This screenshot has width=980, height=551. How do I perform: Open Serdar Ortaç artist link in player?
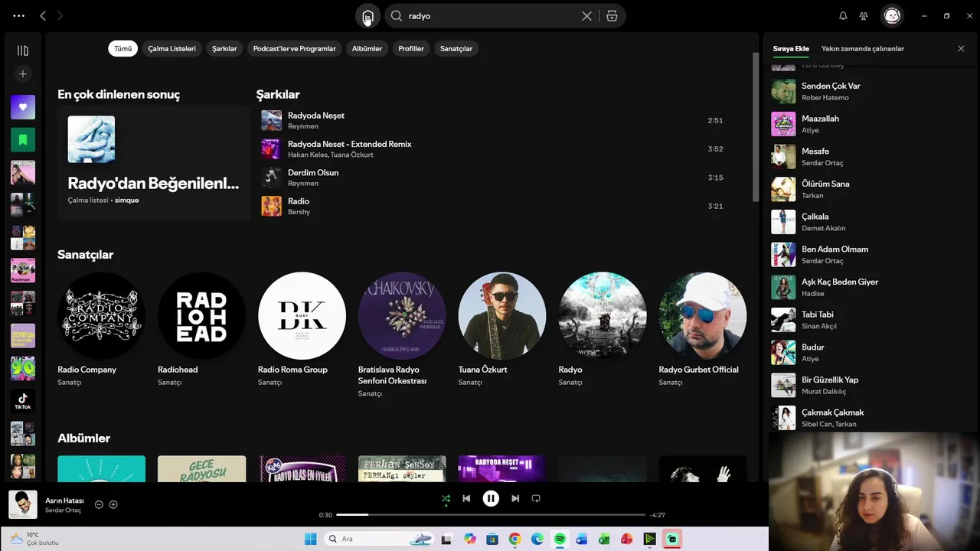click(64, 510)
